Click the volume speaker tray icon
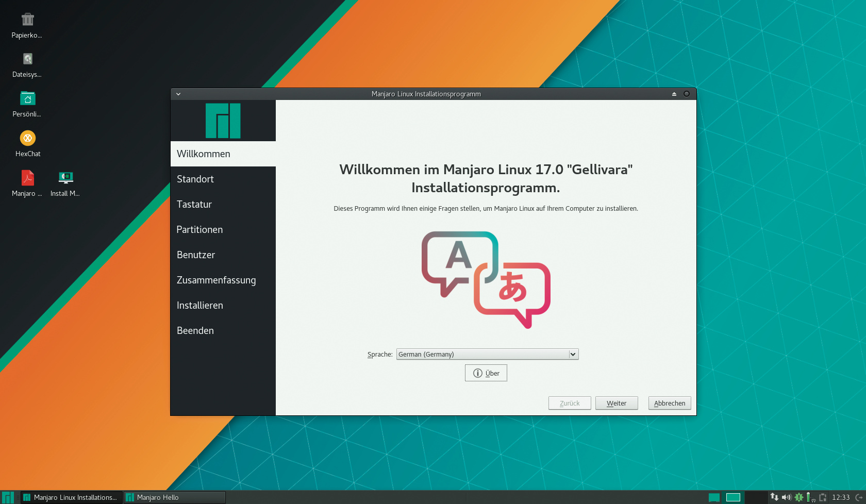Viewport: 866px width, 504px height. [786, 497]
